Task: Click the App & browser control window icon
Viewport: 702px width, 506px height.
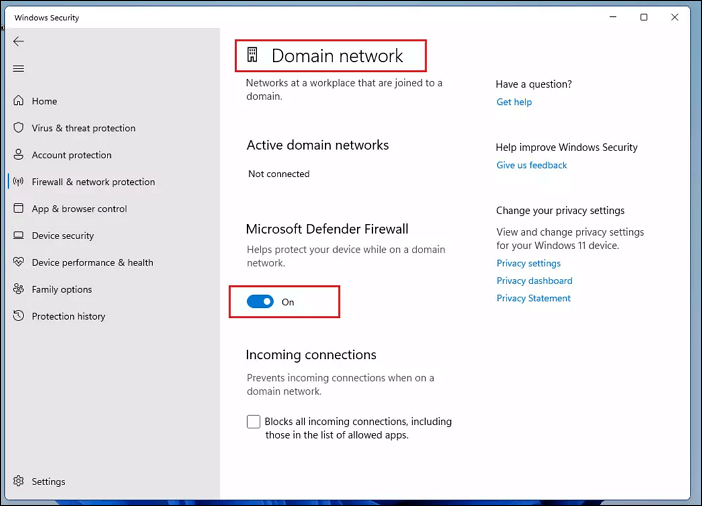Action: (x=18, y=208)
